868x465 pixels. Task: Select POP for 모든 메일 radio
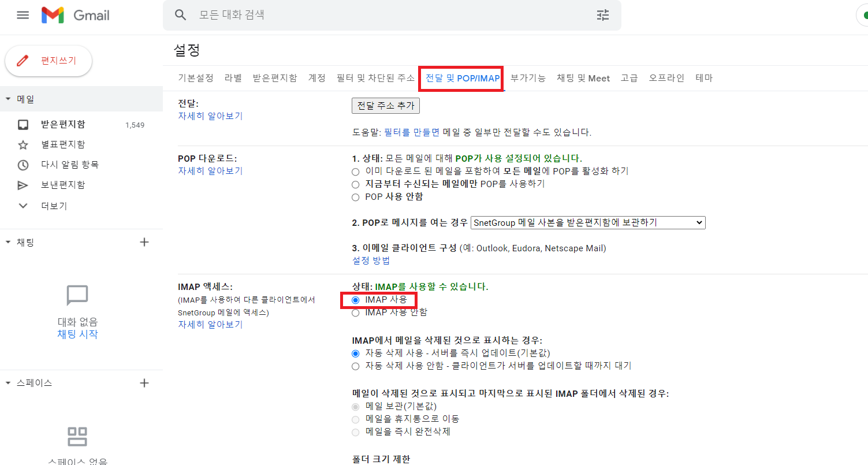tap(356, 172)
